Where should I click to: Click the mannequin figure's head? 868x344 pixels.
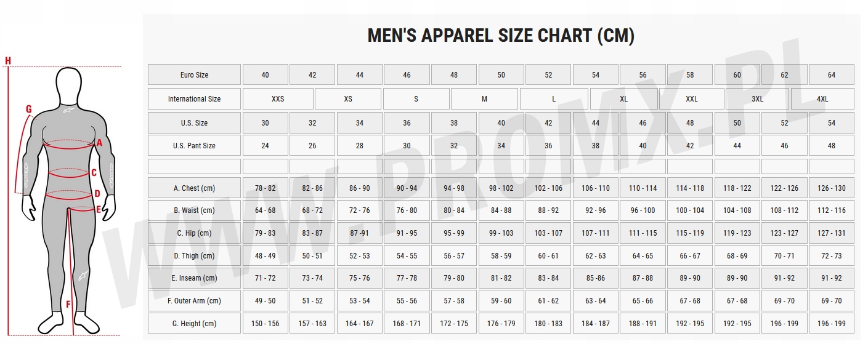pyautogui.click(x=70, y=84)
